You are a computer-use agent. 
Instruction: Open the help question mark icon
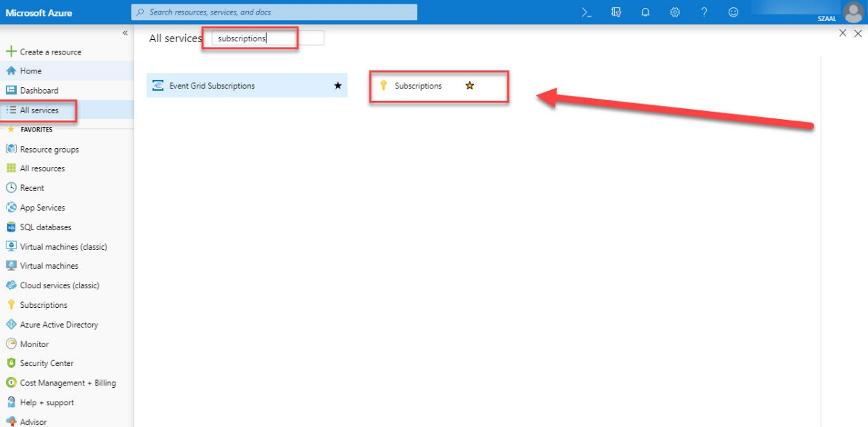(704, 12)
